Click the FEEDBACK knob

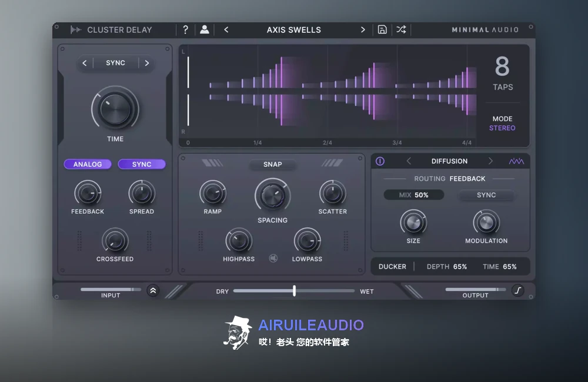(x=88, y=193)
